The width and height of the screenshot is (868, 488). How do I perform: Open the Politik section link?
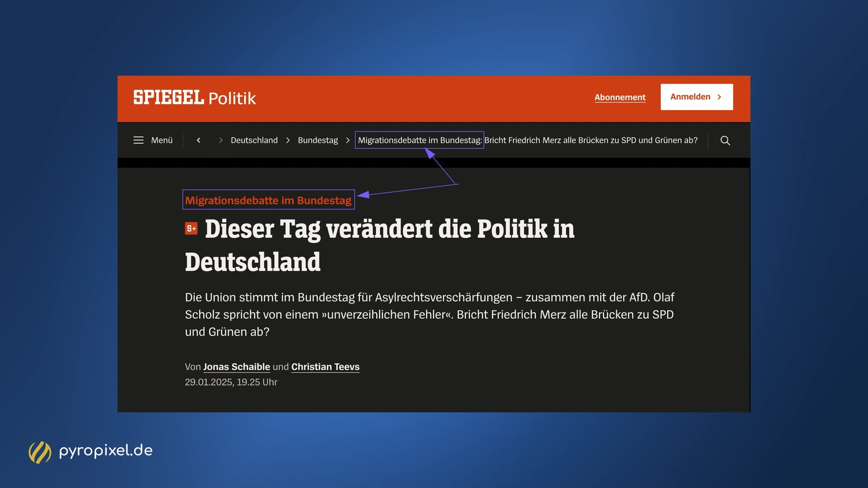pyautogui.click(x=232, y=98)
